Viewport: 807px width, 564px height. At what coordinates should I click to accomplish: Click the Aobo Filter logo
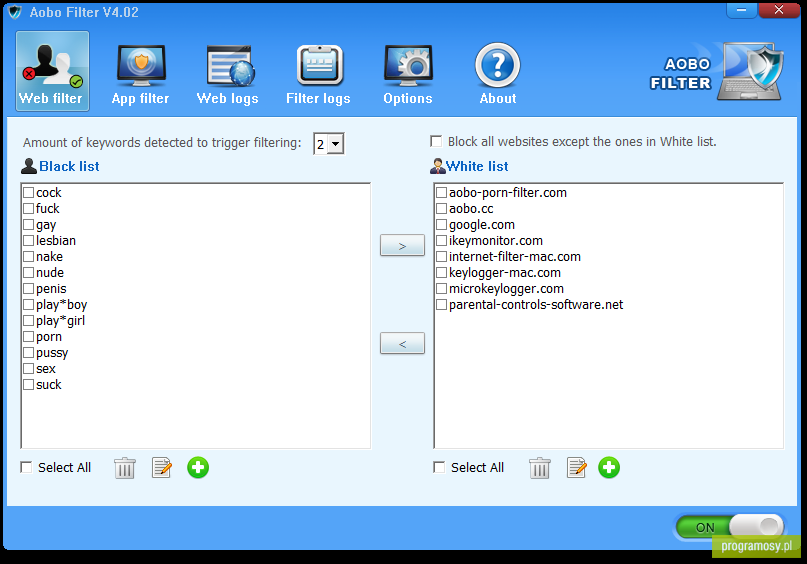(x=716, y=72)
